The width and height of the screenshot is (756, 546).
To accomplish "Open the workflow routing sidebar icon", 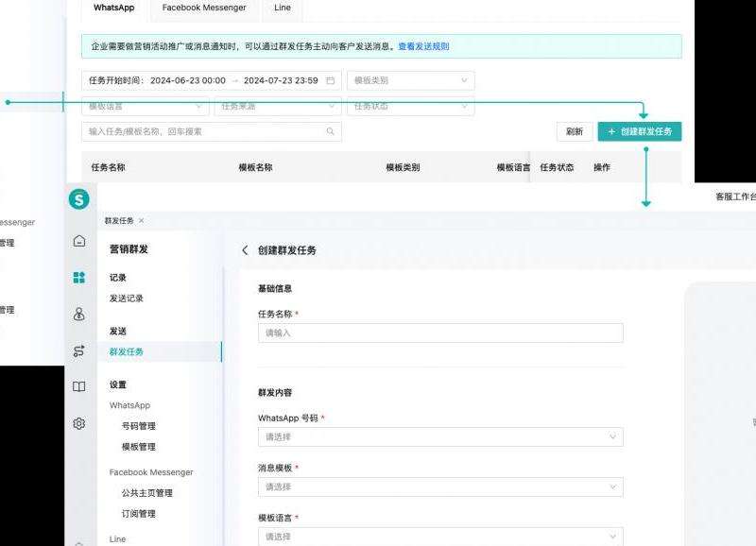I will coord(79,351).
